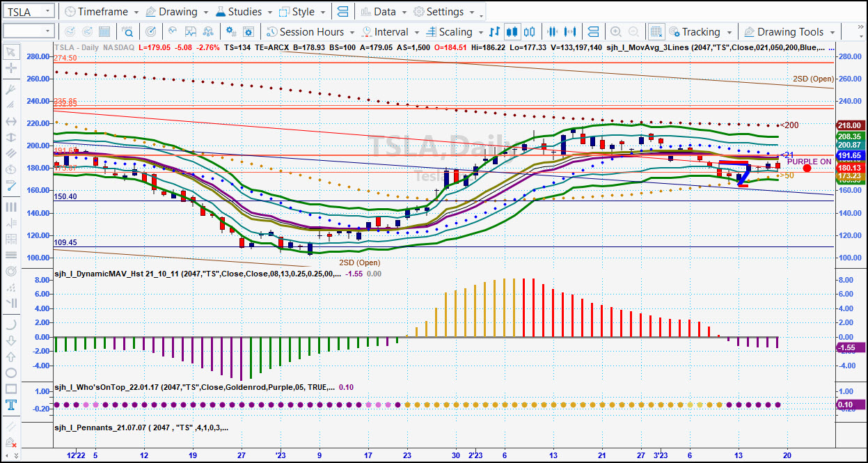Click the PURPLE ON label on chart
Viewport: 868px width, 463px height.
coord(809,162)
